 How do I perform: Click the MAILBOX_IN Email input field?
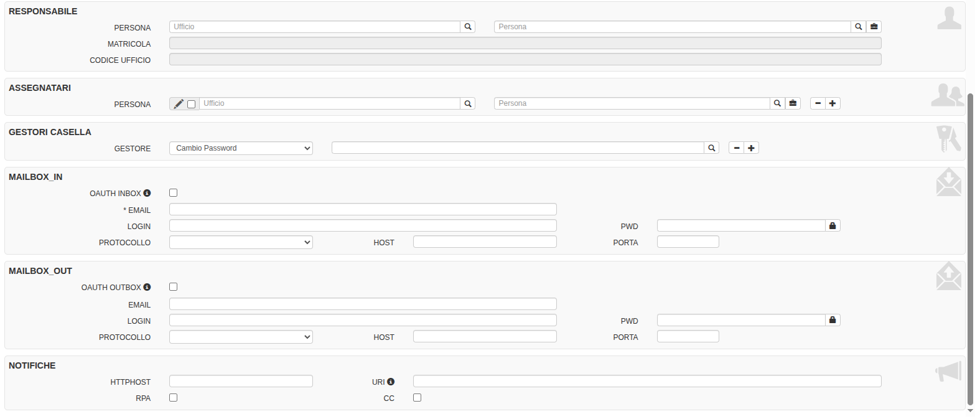point(363,210)
